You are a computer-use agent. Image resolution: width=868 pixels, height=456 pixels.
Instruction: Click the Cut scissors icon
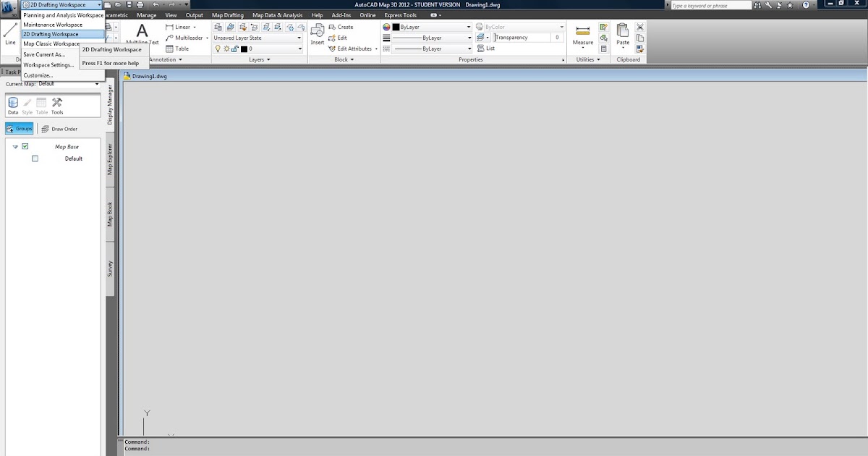click(x=639, y=27)
